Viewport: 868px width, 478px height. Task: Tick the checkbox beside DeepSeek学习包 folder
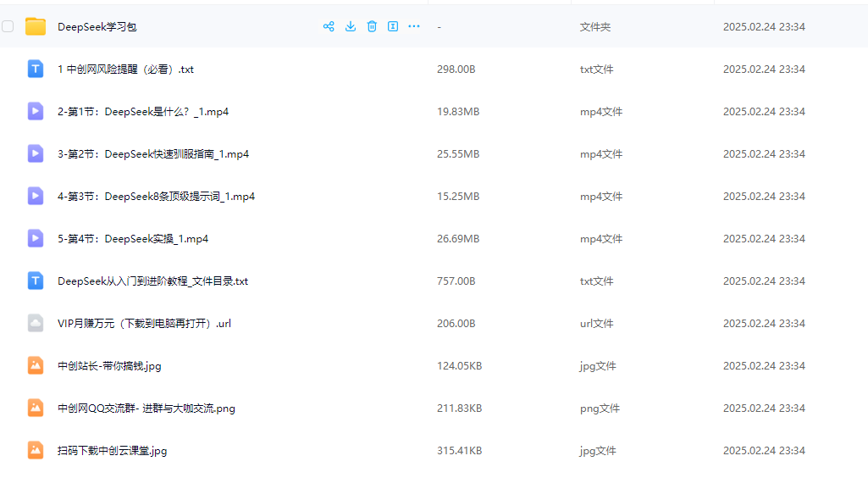[8, 26]
